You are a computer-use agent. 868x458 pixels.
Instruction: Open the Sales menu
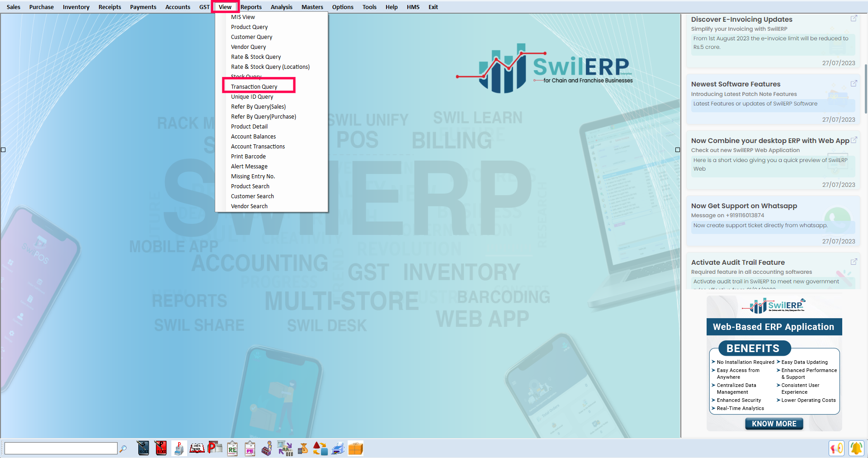[x=14, y=7]
